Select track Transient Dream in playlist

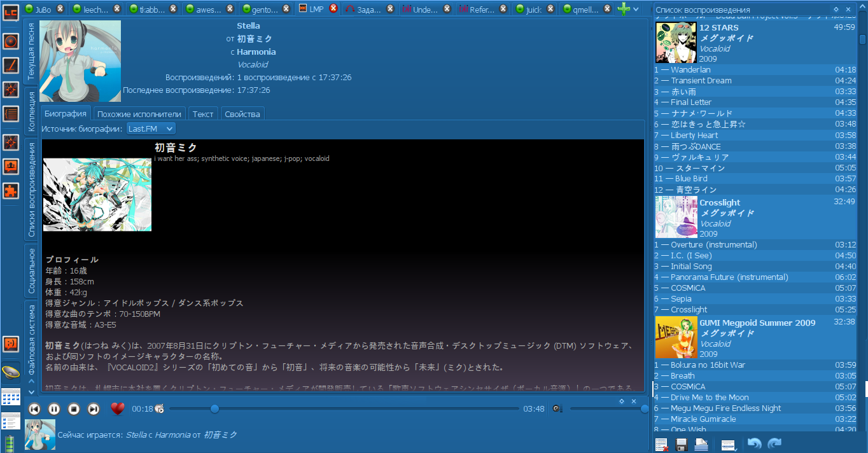tap(755, 81)
